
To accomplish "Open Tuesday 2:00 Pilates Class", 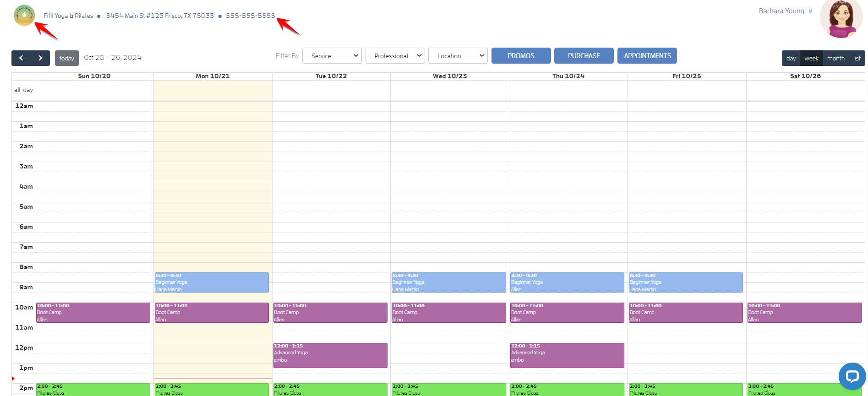I will pos(330,390).
